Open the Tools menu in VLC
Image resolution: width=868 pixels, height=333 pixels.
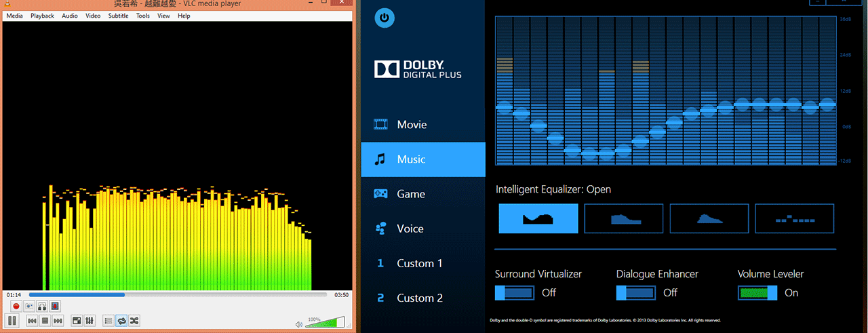[143, 16]
